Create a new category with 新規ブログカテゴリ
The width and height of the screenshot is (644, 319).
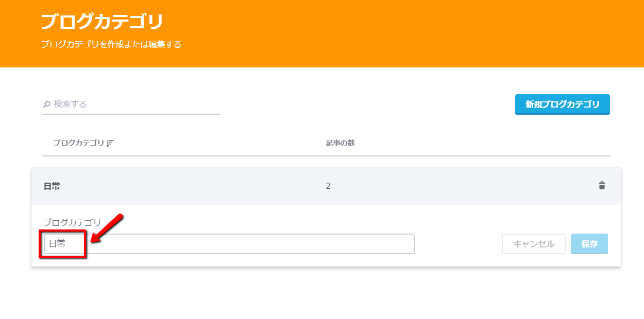click(562, 104)
